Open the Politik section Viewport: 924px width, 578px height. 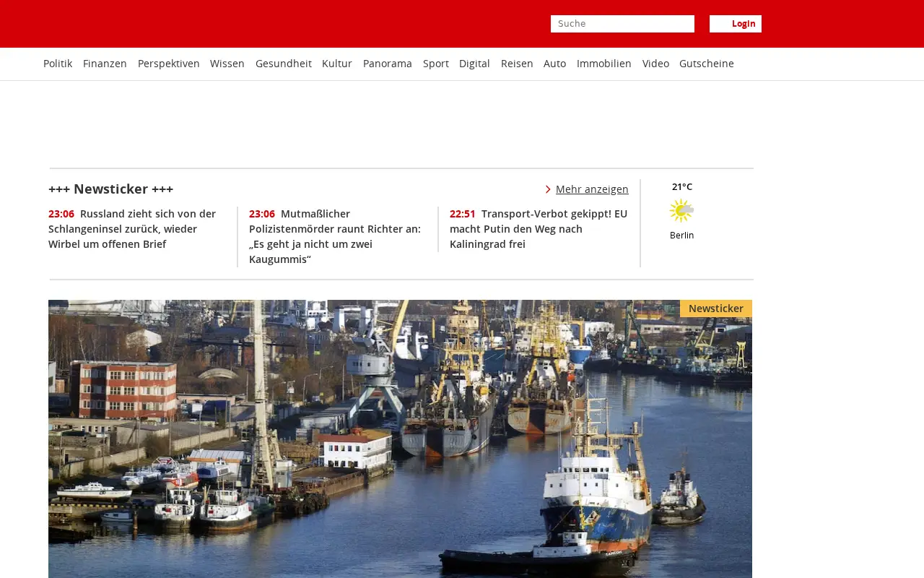[x=58, y=64]
